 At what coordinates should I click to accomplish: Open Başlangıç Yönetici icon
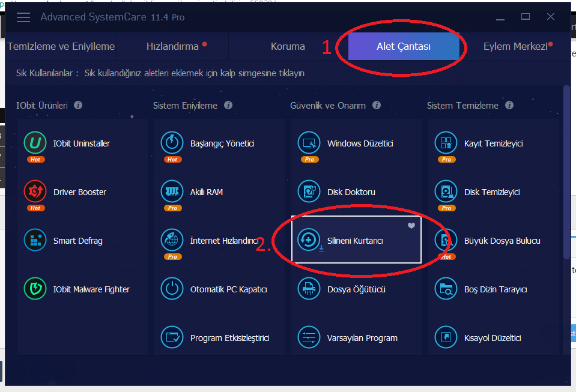point(172,143)
